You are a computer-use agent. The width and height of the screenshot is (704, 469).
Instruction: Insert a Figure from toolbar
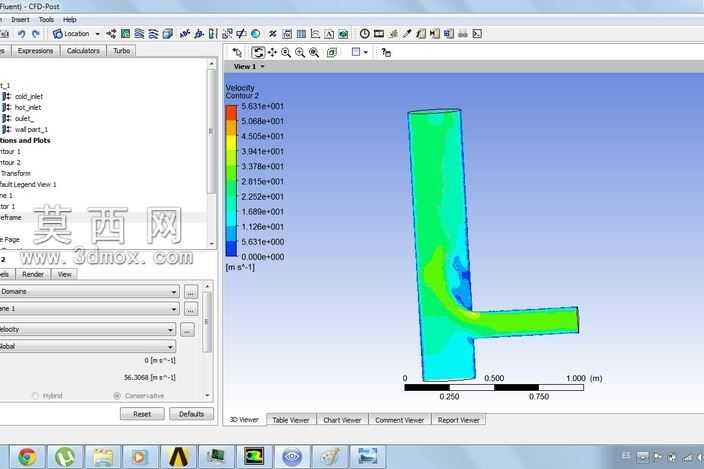pyautogui.click(x=343, y=34)
